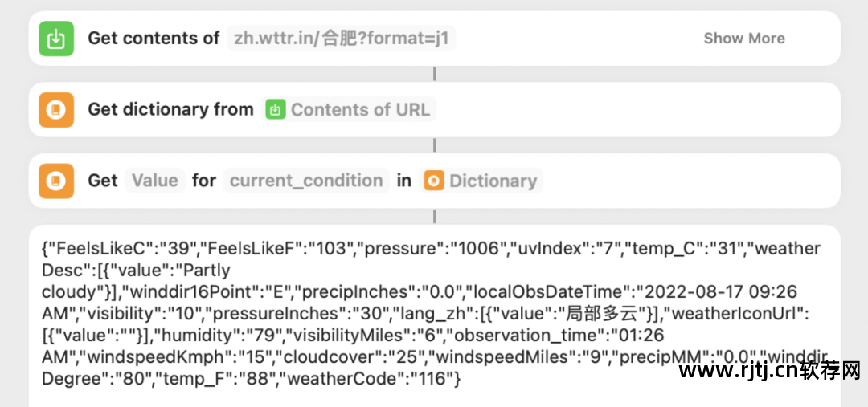Click the word 'in' before Dictionary token
The height and width of the screenshot is (407, 868).
click(404, 181)
